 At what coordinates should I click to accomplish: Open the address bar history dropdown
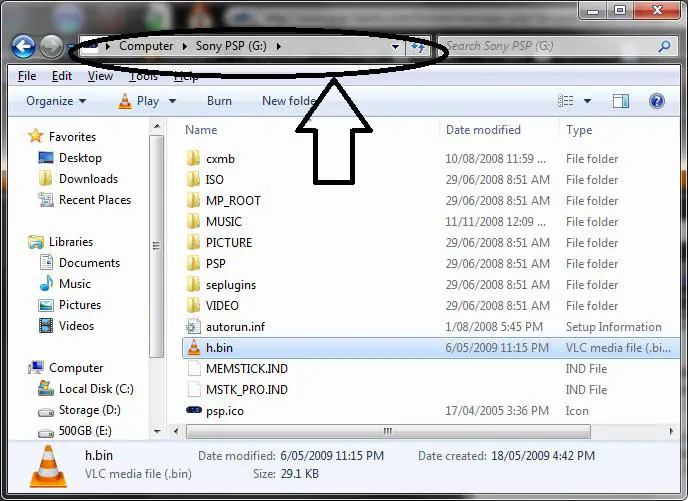(x=395, y=47)
